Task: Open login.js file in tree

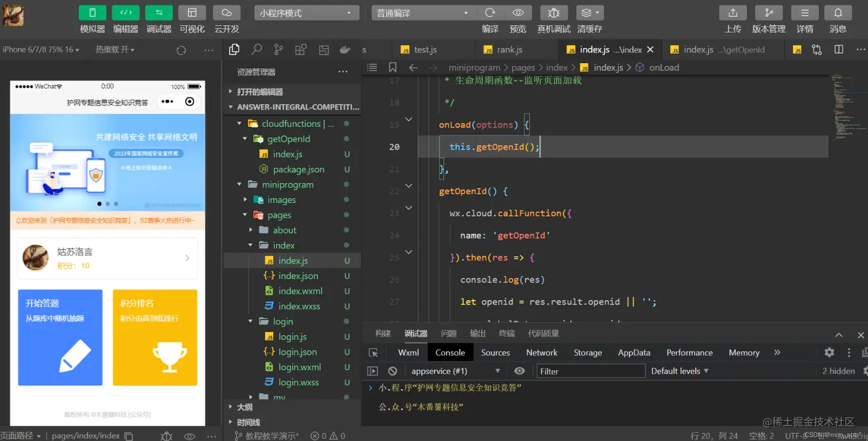Action: coord(293,337)
